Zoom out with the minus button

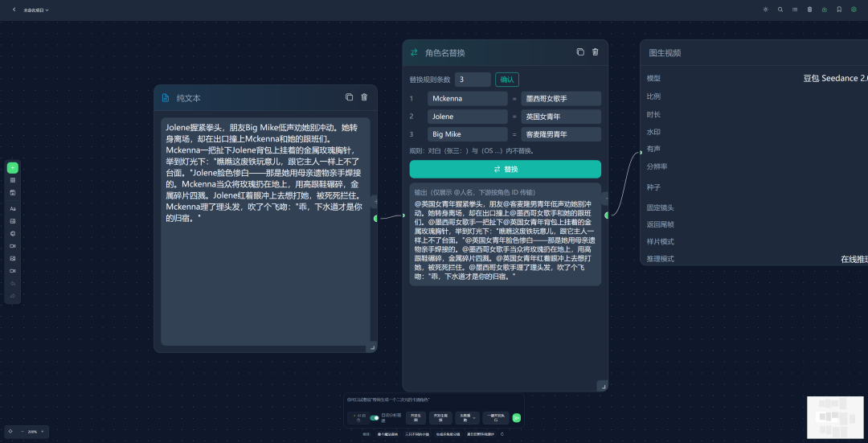coord(23,432)
